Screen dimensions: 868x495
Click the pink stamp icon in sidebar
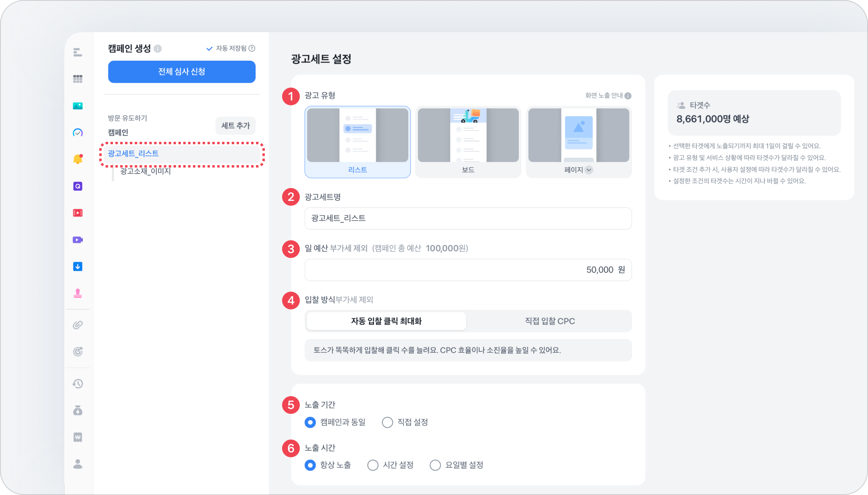(x=78, y=293)
